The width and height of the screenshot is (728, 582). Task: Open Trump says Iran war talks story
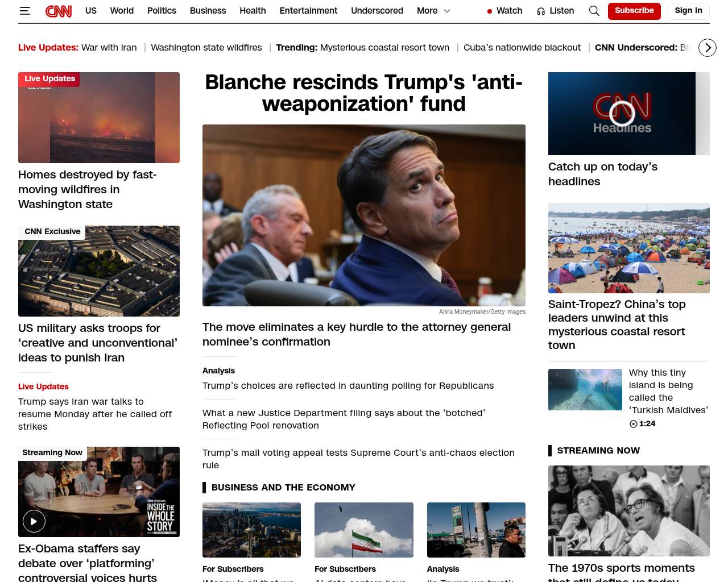(x=95, y=414)
